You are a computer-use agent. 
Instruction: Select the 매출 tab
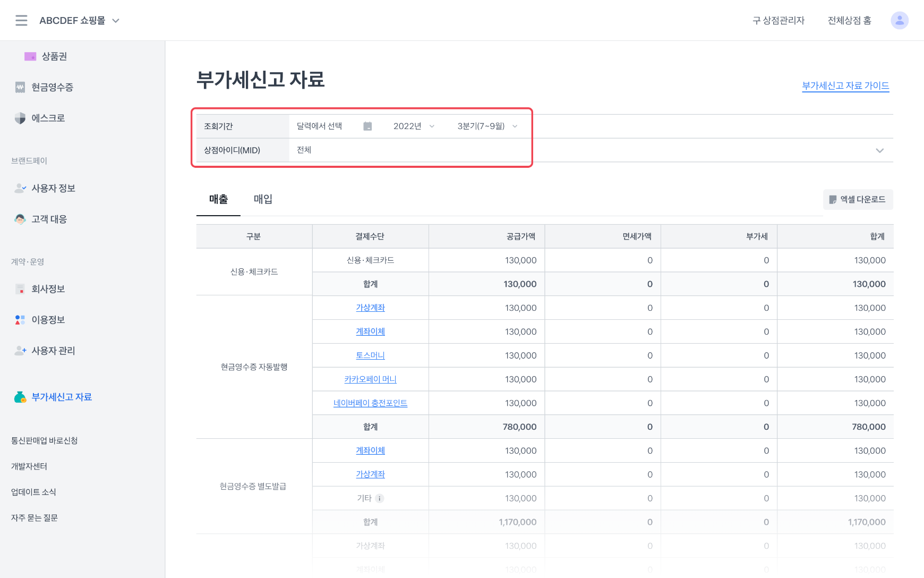(218, 199)
